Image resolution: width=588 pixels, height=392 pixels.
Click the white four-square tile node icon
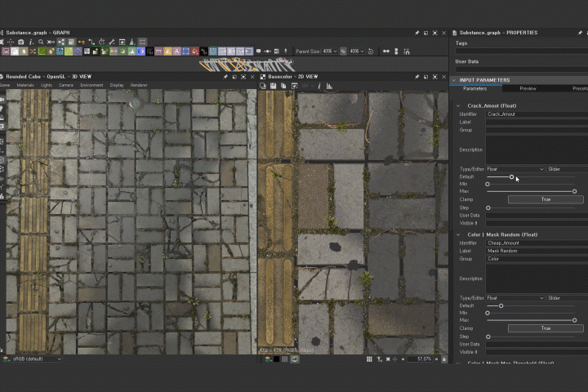pyautogui.click(x=87, y=51)
